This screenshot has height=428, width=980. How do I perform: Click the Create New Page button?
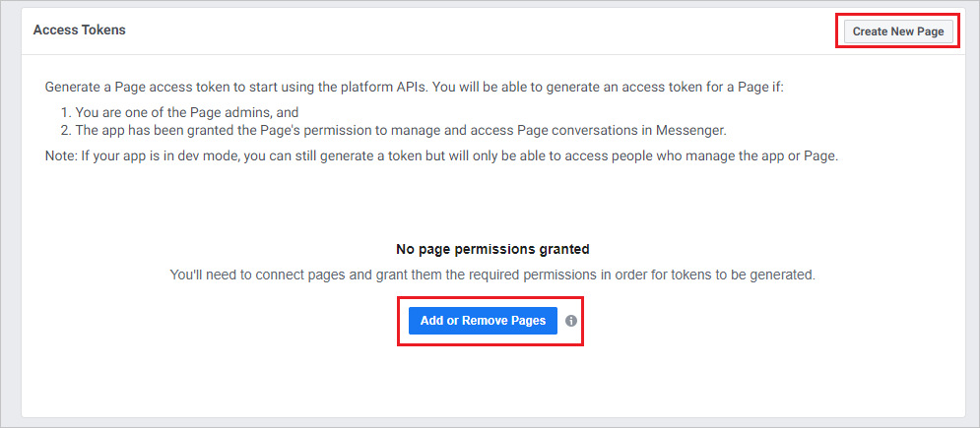897,31
